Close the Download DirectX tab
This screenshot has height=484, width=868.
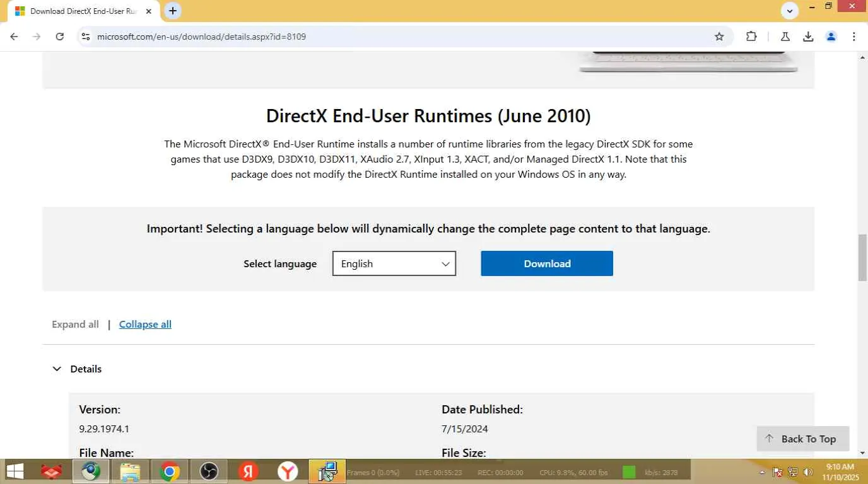[149, 11]
